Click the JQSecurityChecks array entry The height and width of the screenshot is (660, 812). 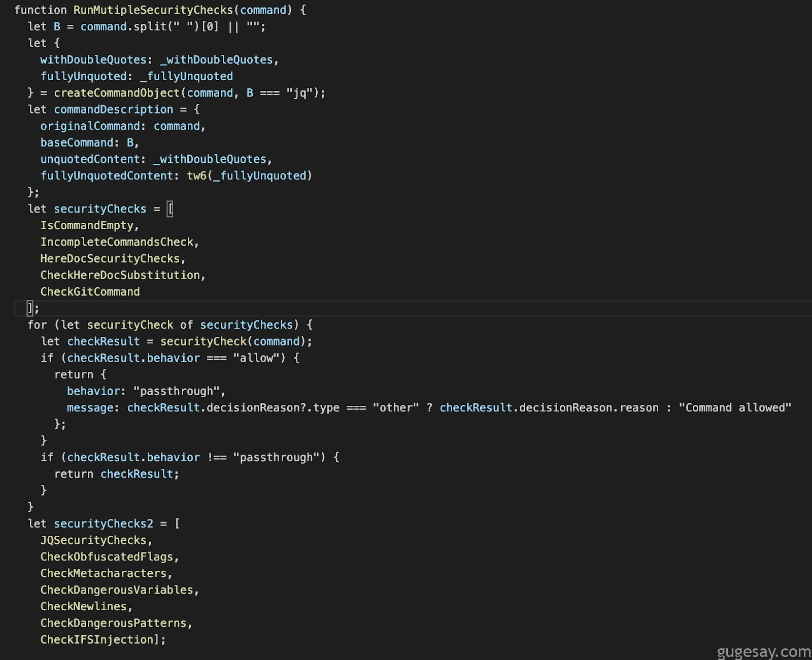click(x=93, y=541)
